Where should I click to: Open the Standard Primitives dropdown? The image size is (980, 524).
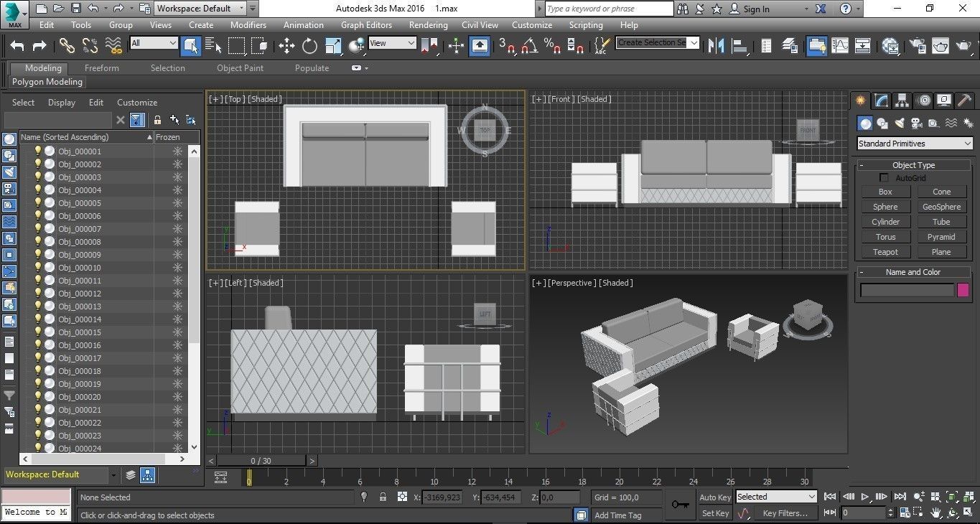915,144
